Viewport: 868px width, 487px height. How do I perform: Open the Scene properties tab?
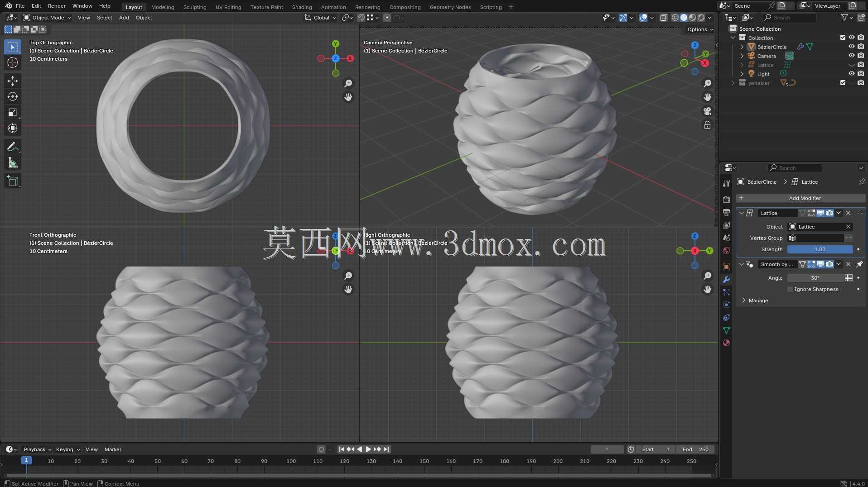(x=726, y=238)
